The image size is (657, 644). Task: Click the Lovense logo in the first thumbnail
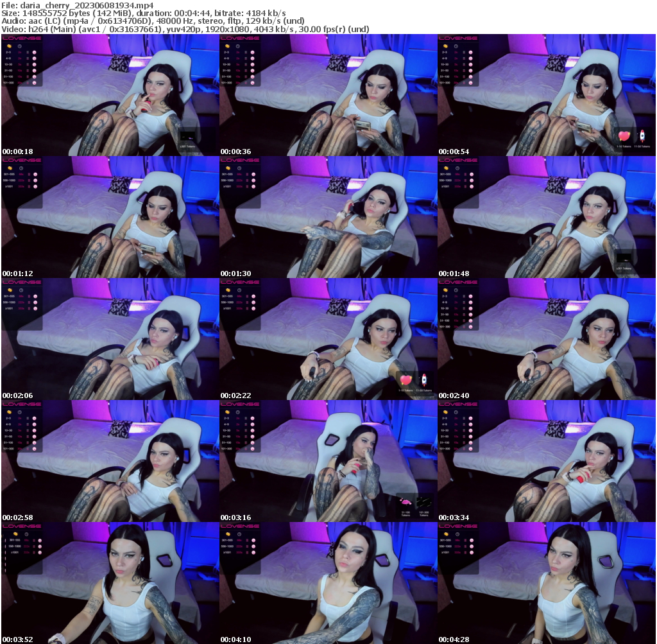click(x=21, y=38)
